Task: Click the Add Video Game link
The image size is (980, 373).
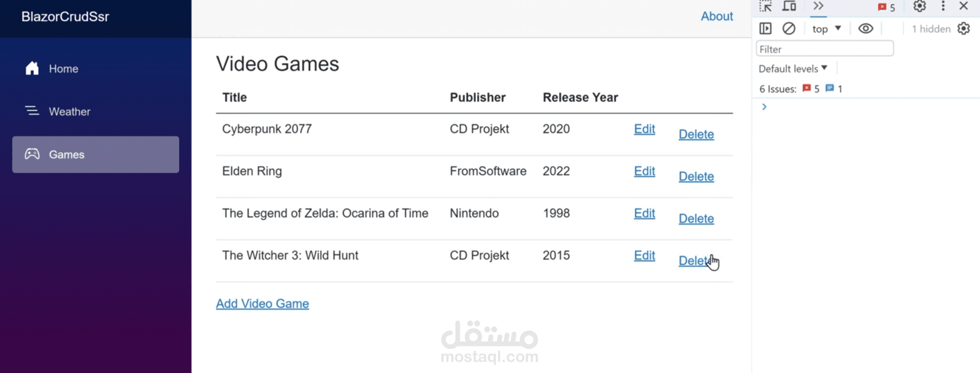Action: [x=262, y=304]
